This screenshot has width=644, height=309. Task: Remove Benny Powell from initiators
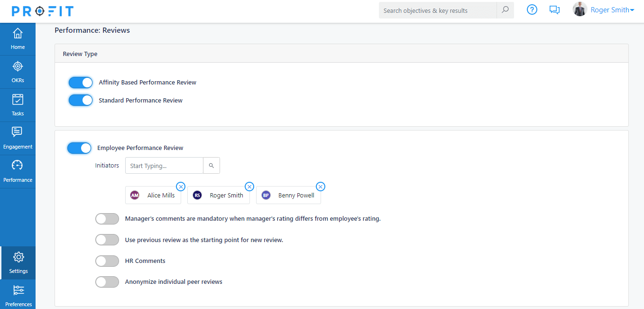point(321,187)
